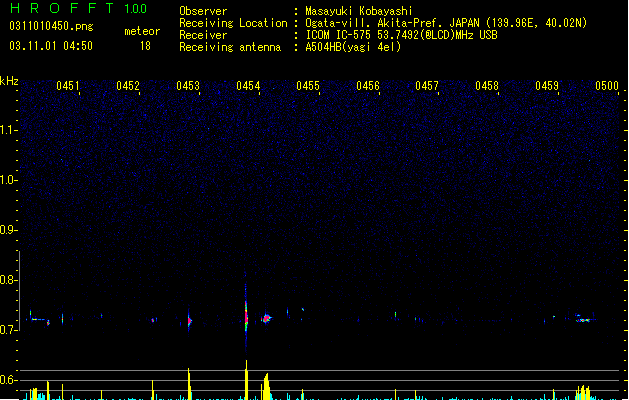Click the A504HB yagi antenna text
The height and width of the screenshot is (400, 629).
pyautogui.click(x=353, y=47)
